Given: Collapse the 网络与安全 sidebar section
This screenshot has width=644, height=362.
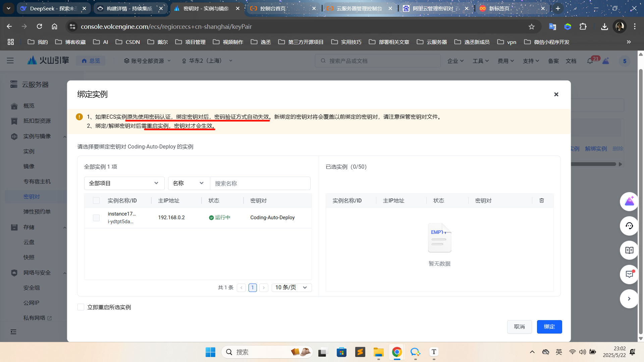Looking at the screenshot, I should coord(64,273).
